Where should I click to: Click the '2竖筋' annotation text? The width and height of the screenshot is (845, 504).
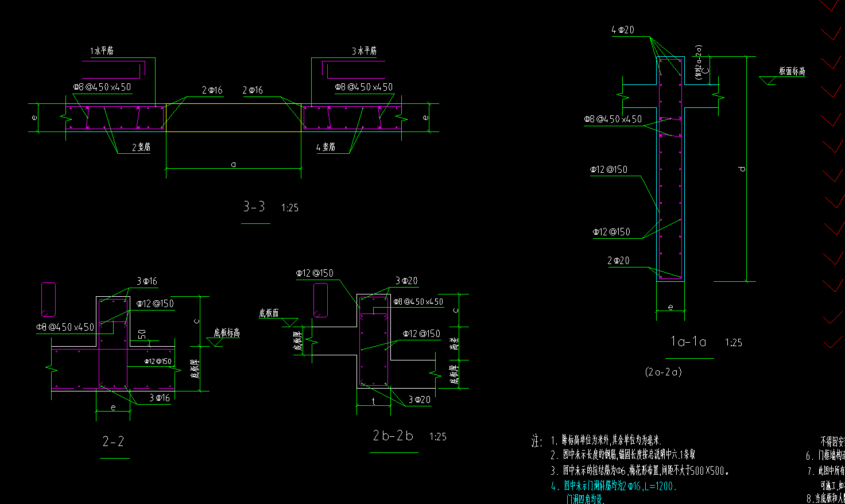(x=141, y=148)
